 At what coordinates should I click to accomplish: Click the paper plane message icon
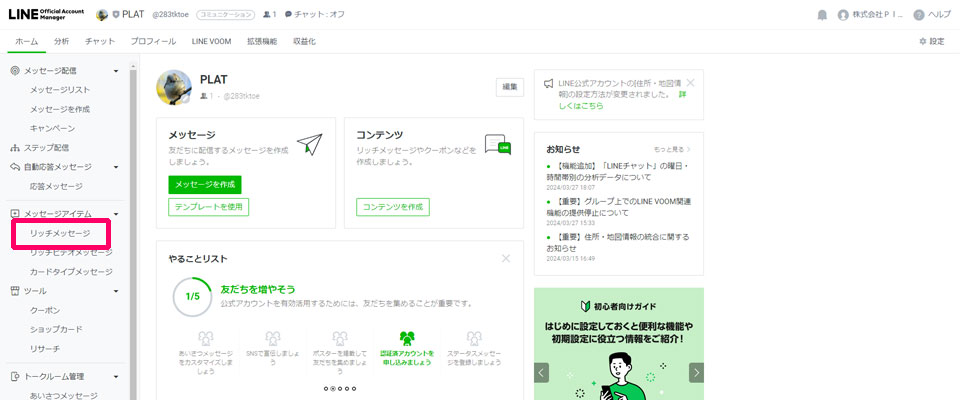point(310,143)
